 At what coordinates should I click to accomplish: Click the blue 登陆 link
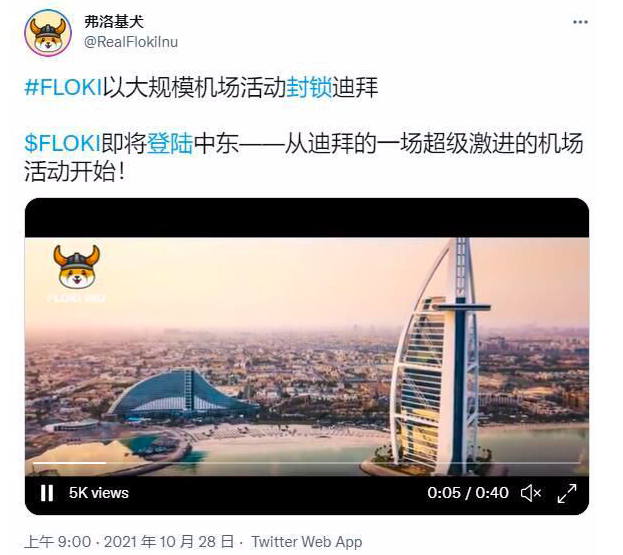pyautogui.click(x=170, y=143)
